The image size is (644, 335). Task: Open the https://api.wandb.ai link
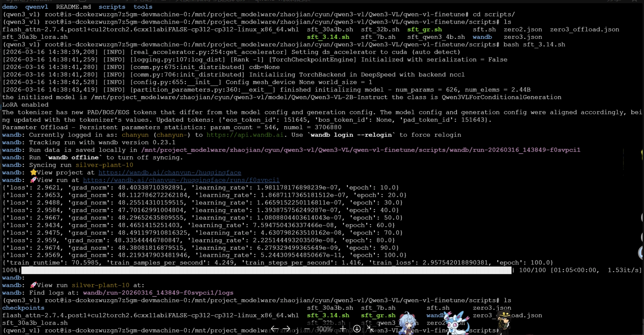coord(245,135)
